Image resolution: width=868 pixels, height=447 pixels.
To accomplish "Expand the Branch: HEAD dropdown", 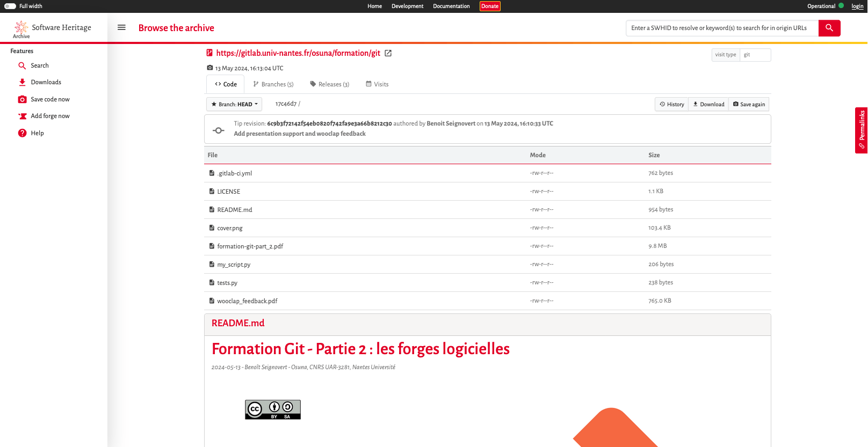I will point(234,104).
